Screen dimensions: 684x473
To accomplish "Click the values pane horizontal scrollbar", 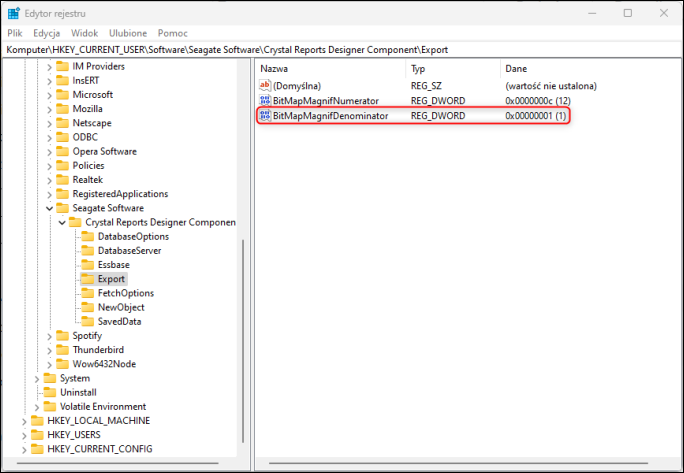I will pos(459,463).
